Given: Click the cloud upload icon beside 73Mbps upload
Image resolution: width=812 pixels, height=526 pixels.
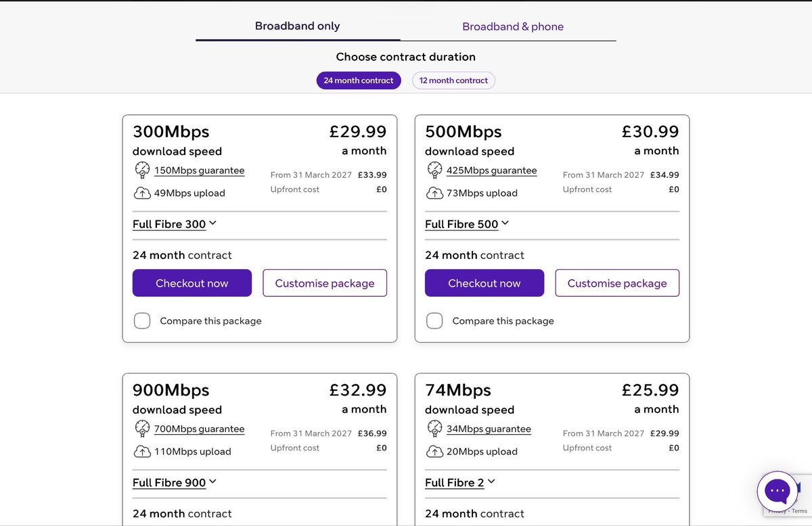Looking at the screenshot, I should (434, 193).
